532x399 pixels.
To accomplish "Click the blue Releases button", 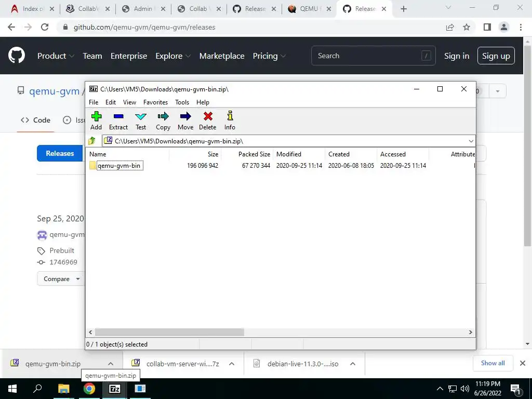I will point(60,153).
